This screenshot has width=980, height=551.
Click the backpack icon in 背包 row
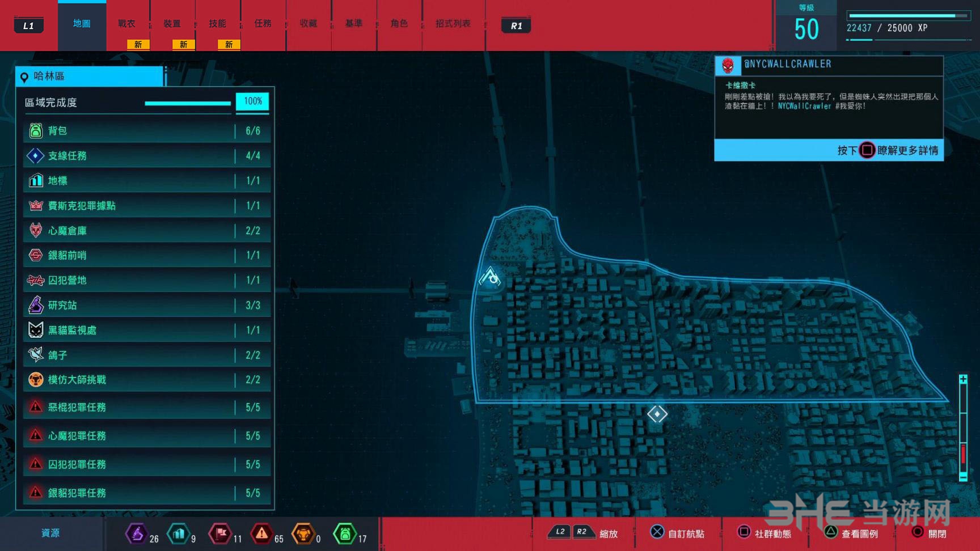click(x=36, y=131)
